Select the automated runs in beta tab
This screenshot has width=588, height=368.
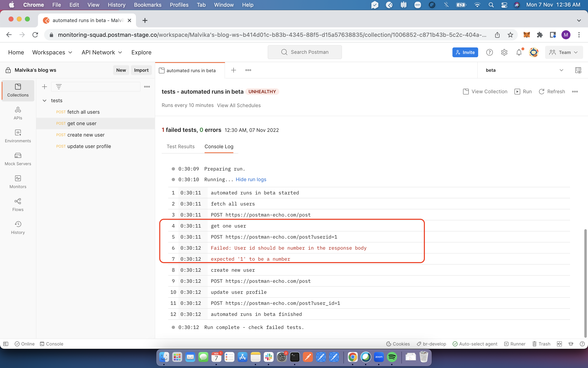190,70
